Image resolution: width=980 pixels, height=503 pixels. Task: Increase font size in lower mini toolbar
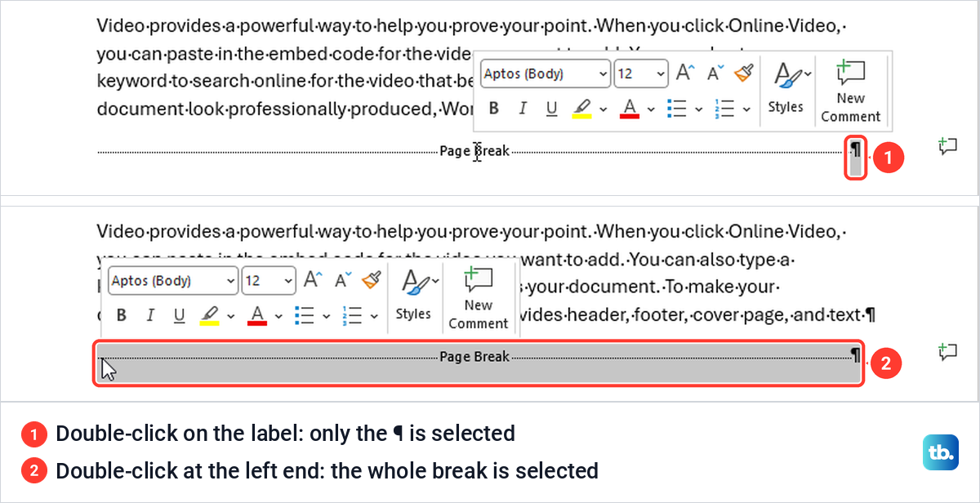[x=313, y=280]
